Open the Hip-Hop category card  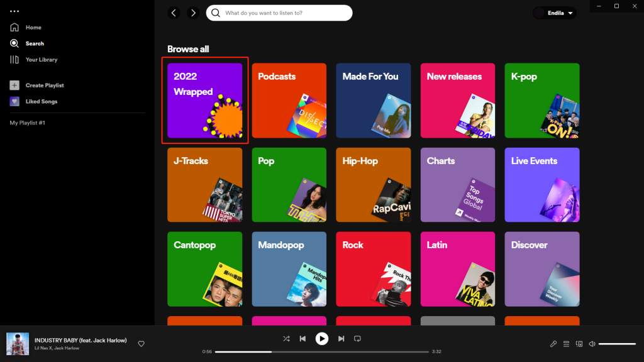[374, 185]
